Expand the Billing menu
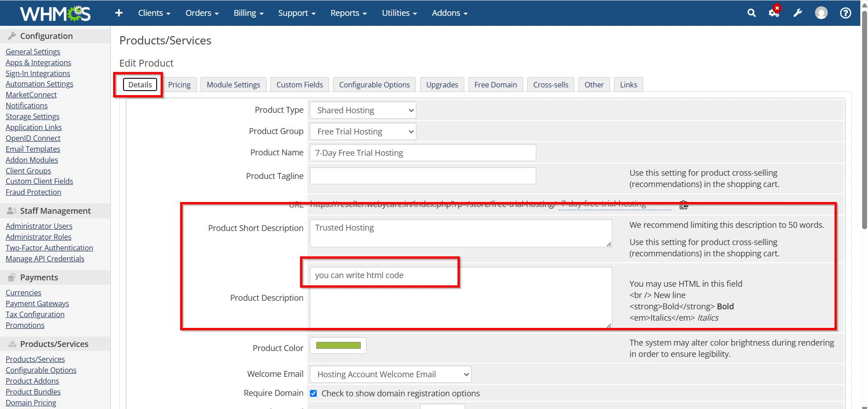Viewport: 868px width, 409px height. point(248,13)
